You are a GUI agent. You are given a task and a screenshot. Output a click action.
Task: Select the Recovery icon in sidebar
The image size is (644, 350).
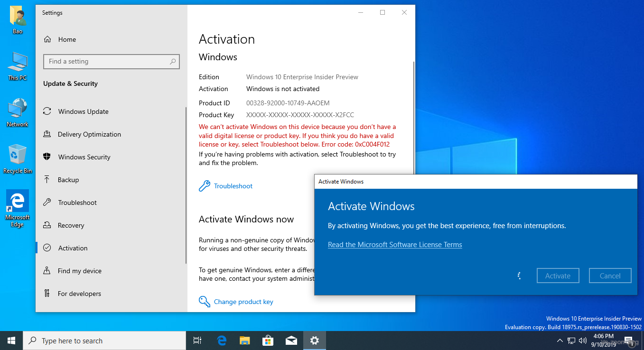point(47,225)
